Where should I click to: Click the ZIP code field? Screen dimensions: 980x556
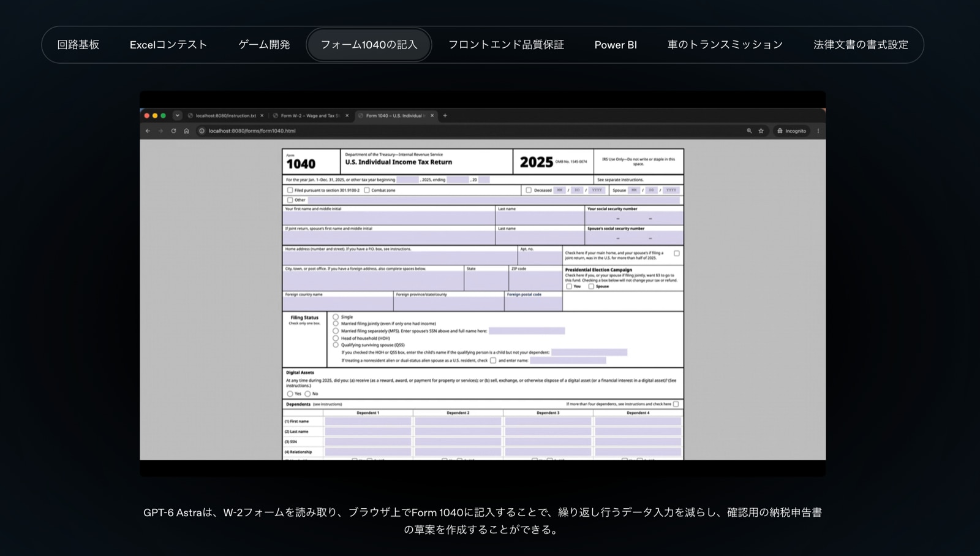(x=535, y=281)
